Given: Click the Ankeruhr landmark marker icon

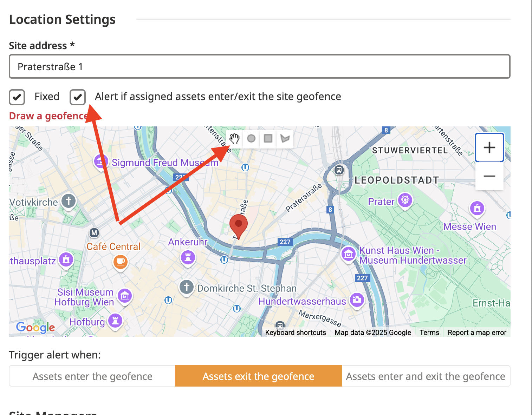Looking at the screenshot, I should 188,257.
